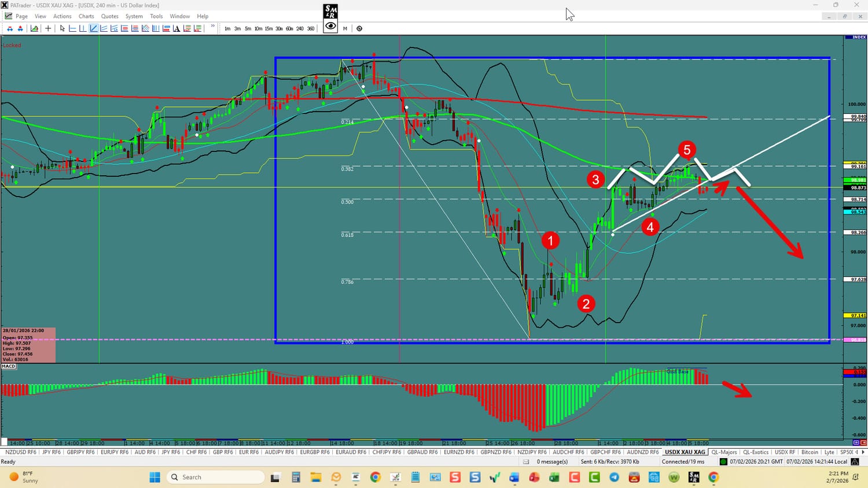Click the envelope messages icon in status bar
Image resolution: width=868 pixels, height=488 pixels.
pyautogui.click(x=526, y=461)
